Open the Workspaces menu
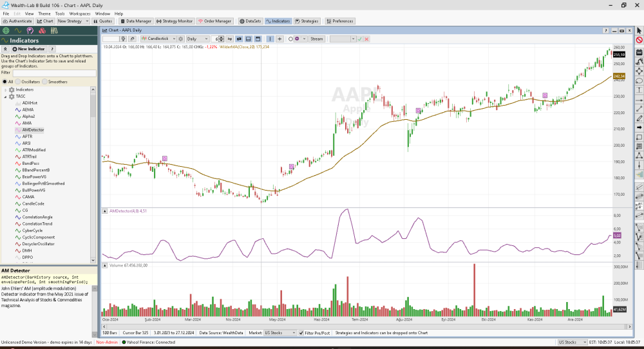The width and height of the screenshot is (644, 349). pos(80,13)
